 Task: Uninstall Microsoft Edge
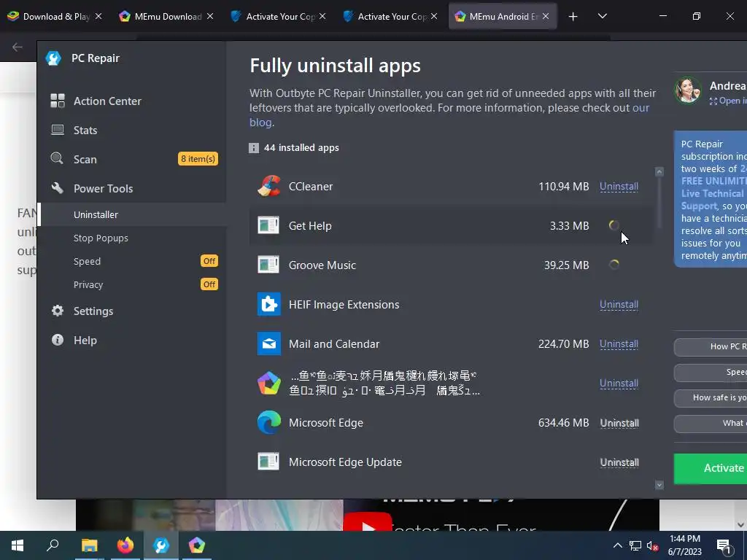pos(619,423)
